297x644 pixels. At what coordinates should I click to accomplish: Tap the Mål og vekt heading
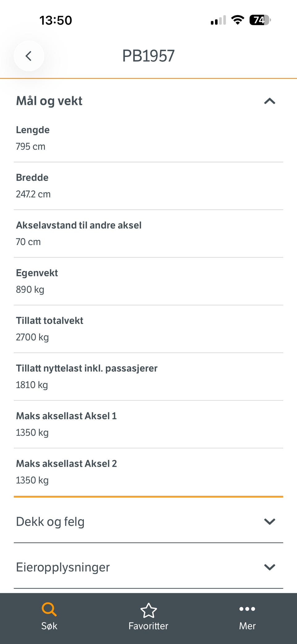click(x=49, y=101)
